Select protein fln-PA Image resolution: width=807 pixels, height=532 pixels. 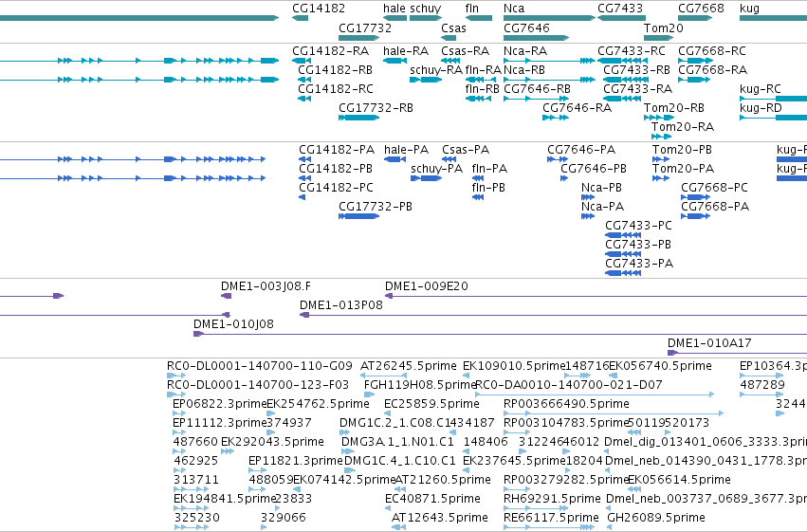(x=489, y=169)
